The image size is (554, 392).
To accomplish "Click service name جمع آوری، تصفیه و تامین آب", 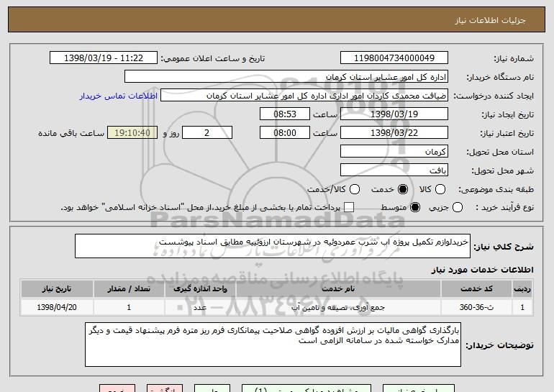I will click(x=338, y=307).
